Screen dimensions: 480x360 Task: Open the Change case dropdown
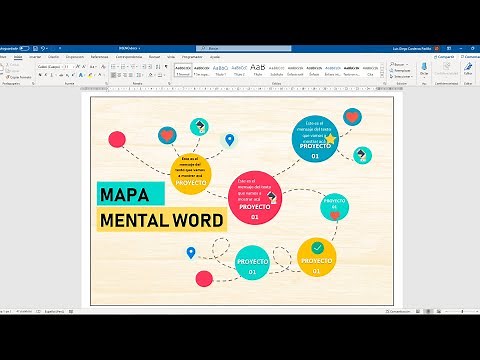coord(93,67)
